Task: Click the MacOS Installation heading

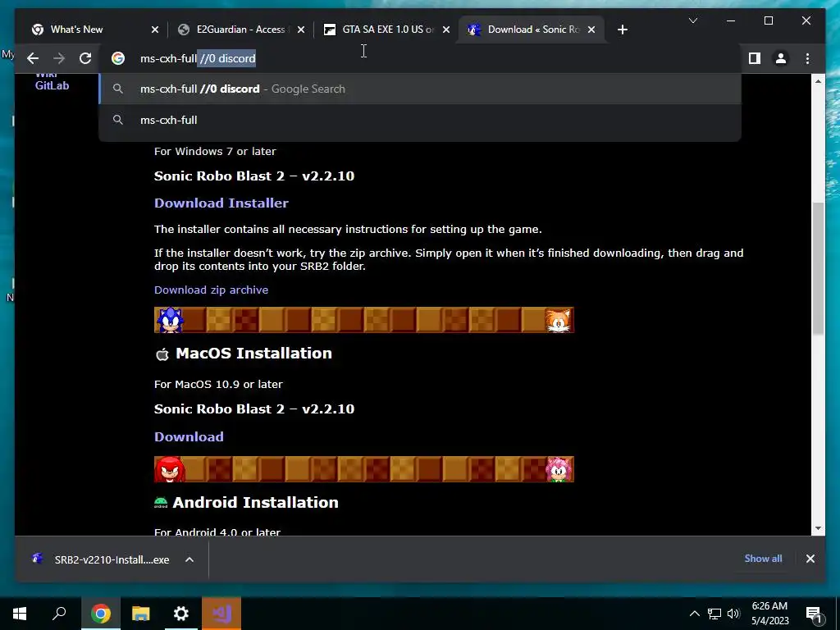Action: pyautogui.click(x=253, y=354)
